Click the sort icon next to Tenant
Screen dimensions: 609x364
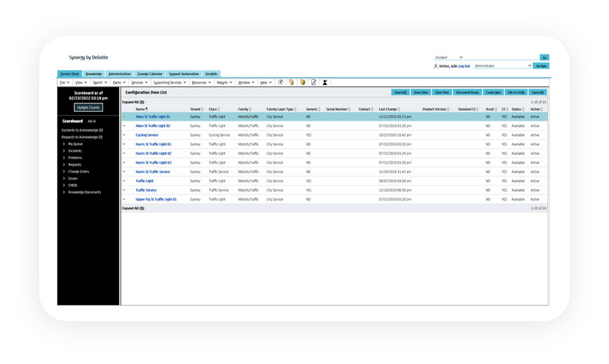202,109
